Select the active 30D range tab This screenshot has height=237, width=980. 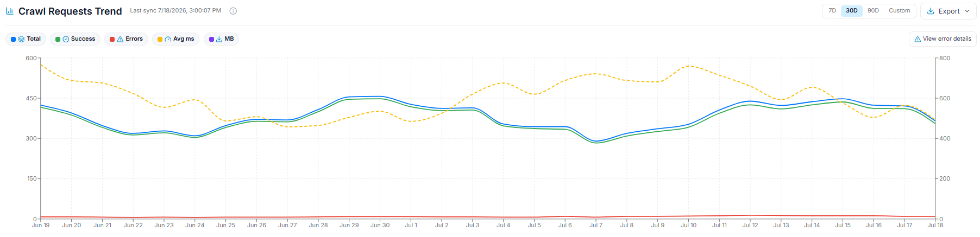click(x=852, y=11)
